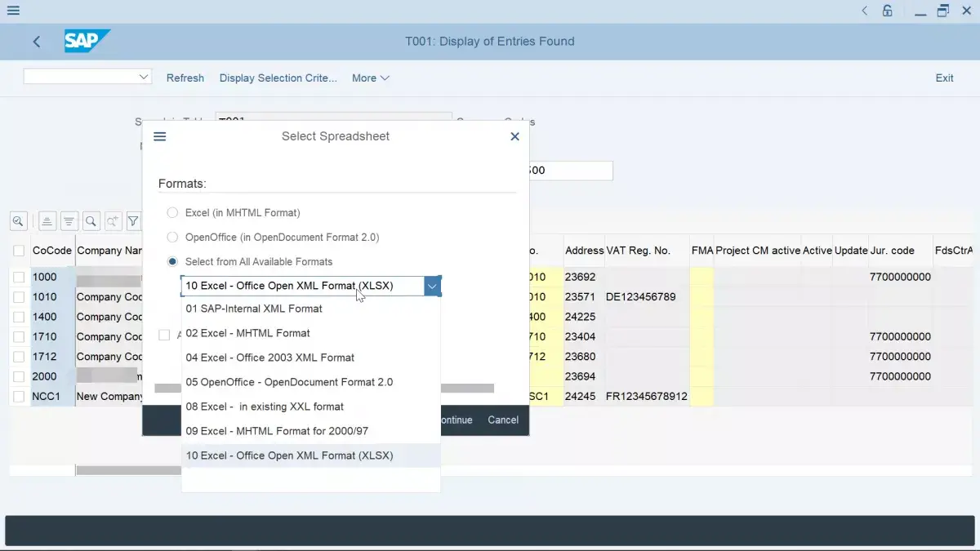Image resolution: width=980 pixels, height=551 pixels.
Task: Tick the row checkbox for CoCode 1710
Action: coord(19,337)
